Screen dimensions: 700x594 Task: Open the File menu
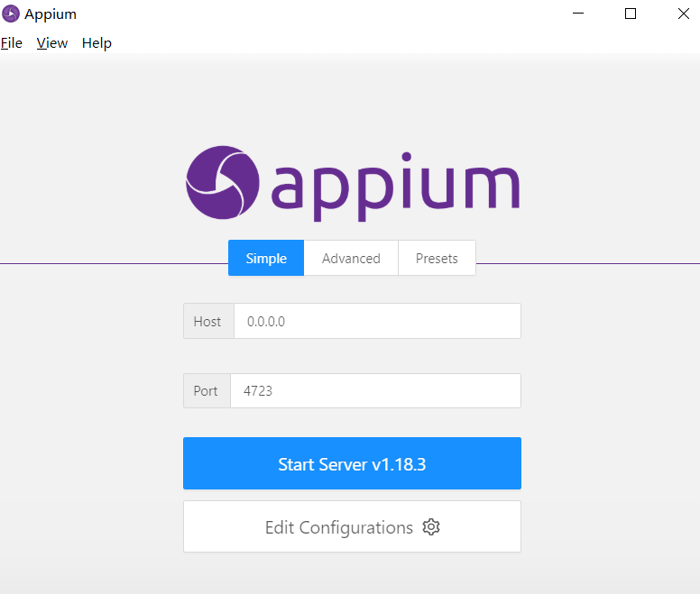point(12,43)
